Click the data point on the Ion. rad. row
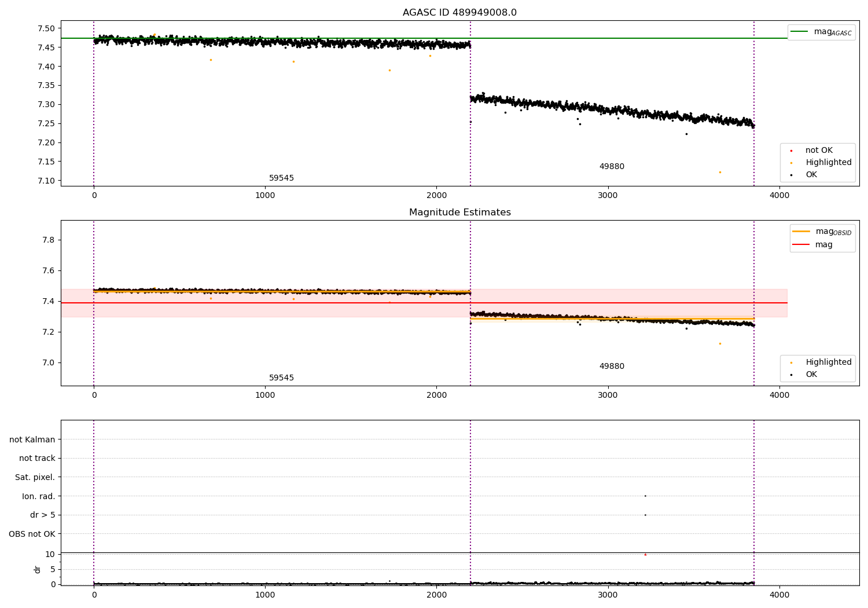The width and height of the screenshot is (868, 608). [645, 496]
